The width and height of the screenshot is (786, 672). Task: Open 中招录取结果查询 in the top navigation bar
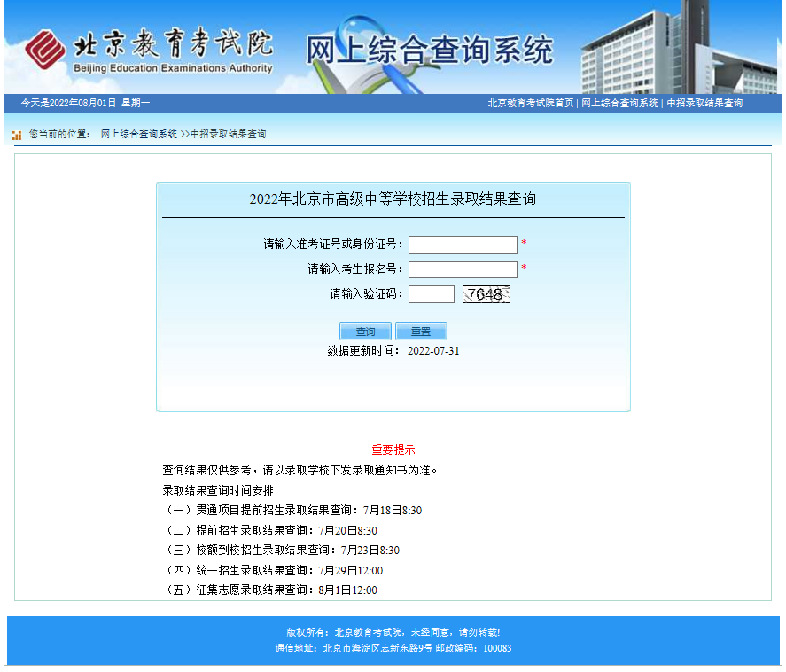click(x=704, y=103)
